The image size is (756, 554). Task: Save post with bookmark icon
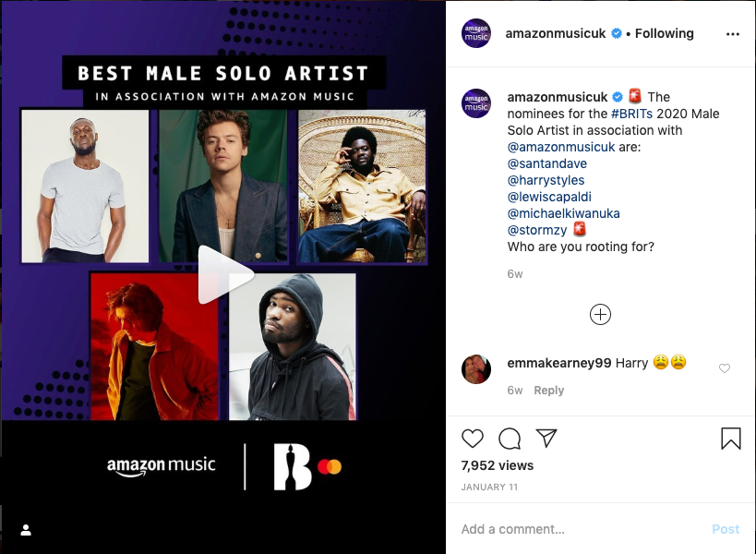(731, 439)
